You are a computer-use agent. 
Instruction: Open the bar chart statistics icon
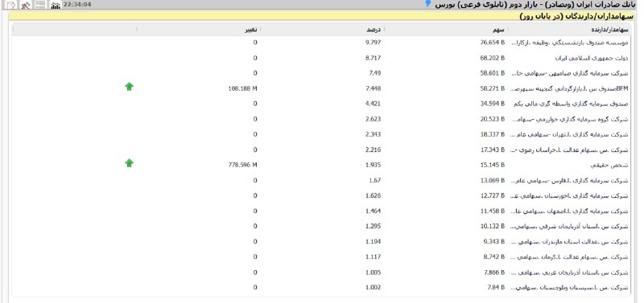pos(56,5)
